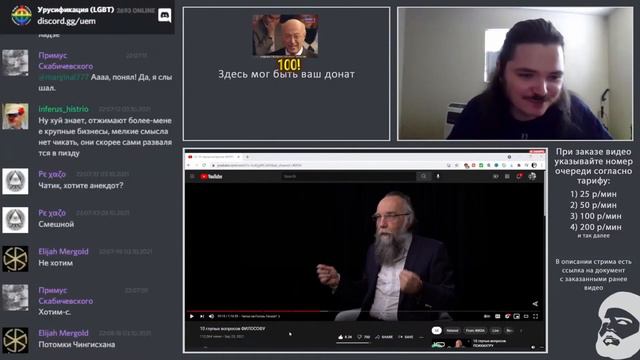Image resolution: width=640 pixels, height=360 pixels.
Task: Play the YouTube video
Action: pyautogui.click(x=191, y=316)
